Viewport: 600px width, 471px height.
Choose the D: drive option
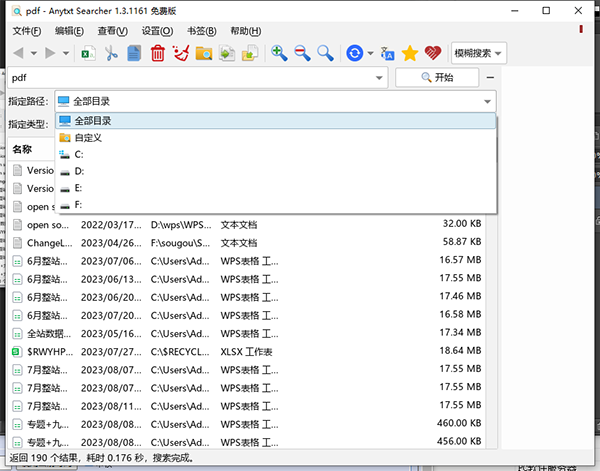click(79, 171)
